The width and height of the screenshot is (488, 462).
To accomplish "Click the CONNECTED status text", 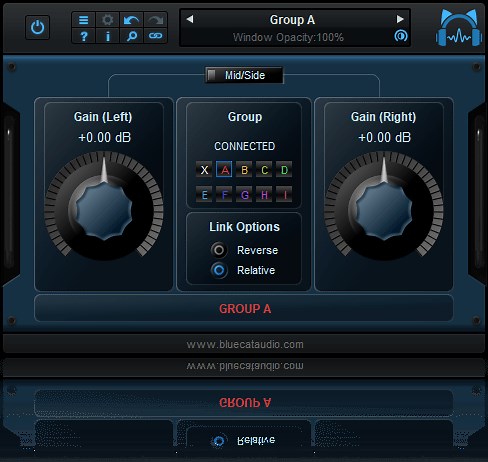I will coord(244,146).
